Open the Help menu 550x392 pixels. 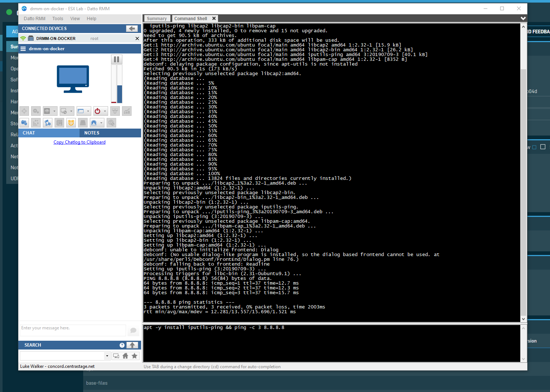point(92,19)
